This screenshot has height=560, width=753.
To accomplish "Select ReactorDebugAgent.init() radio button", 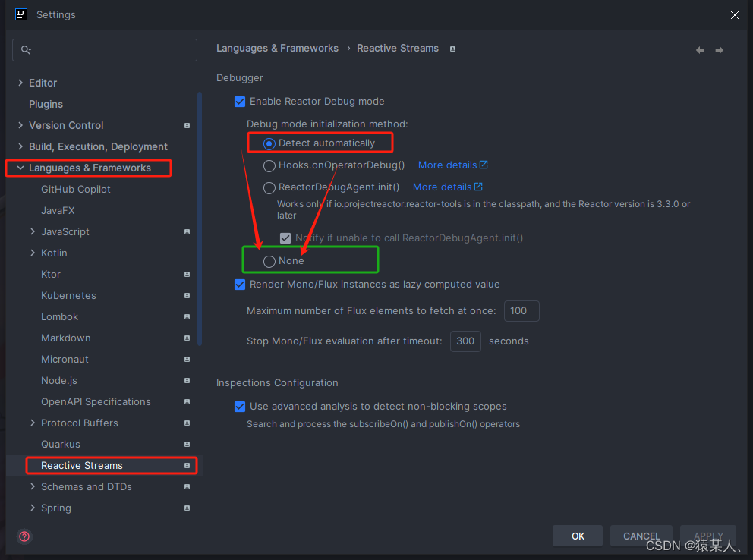I will point(269,187).
